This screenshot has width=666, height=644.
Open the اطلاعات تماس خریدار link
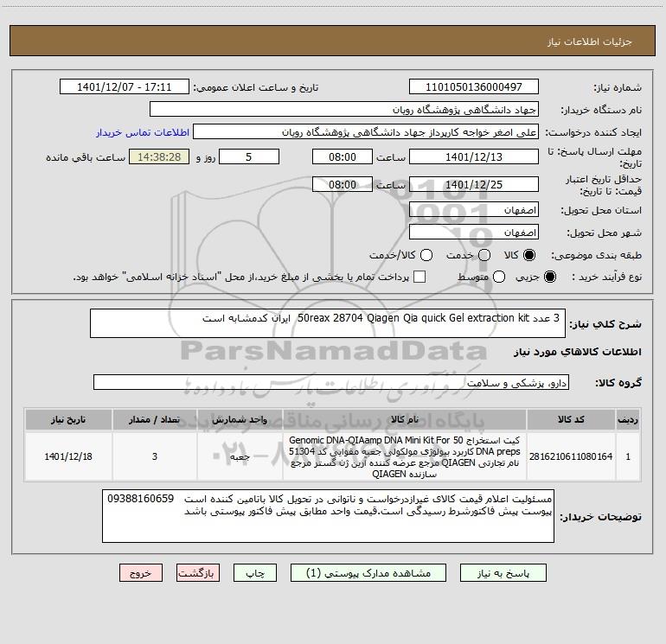(x=143, y=132)
